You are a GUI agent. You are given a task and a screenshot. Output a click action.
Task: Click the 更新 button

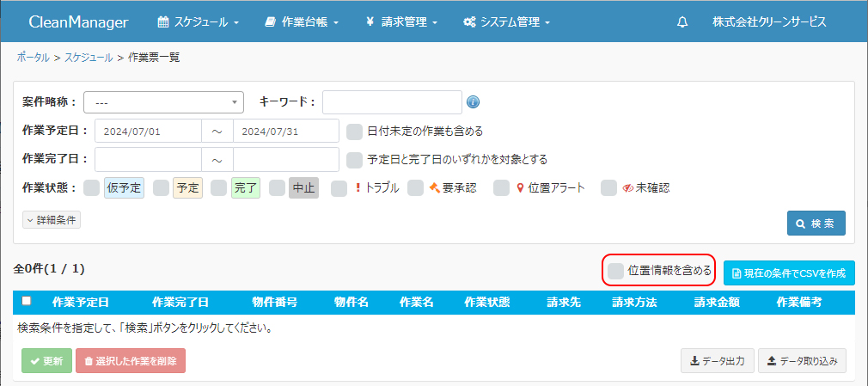pyautogui.click(x=46, y=361)
